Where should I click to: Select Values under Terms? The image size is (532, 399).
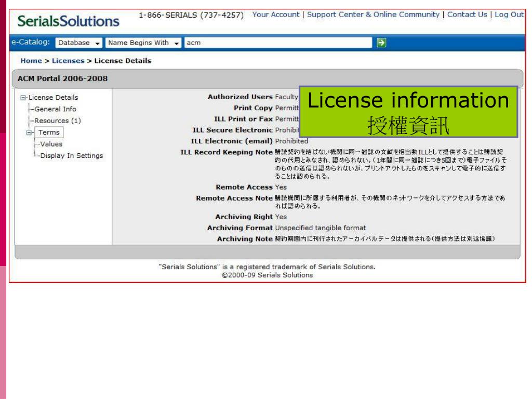51,144
